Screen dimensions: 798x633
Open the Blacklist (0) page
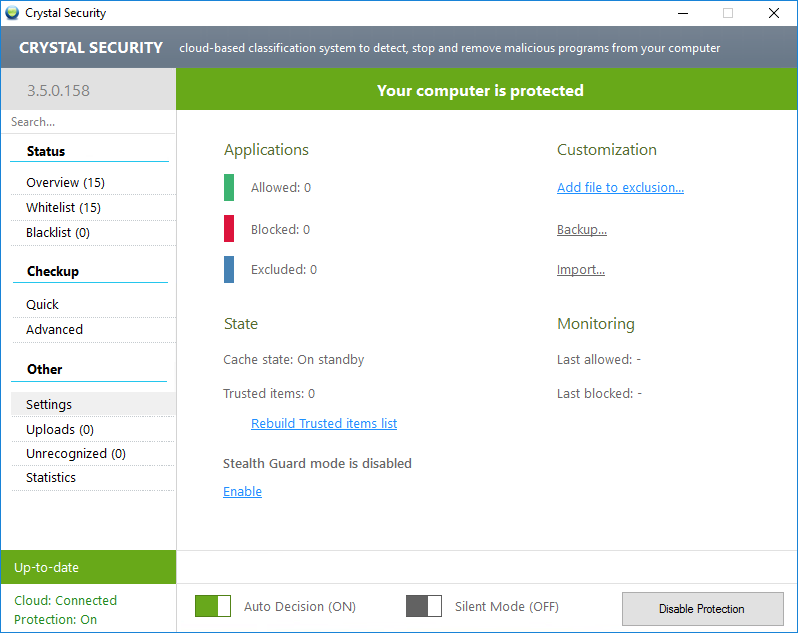(93, 233)
